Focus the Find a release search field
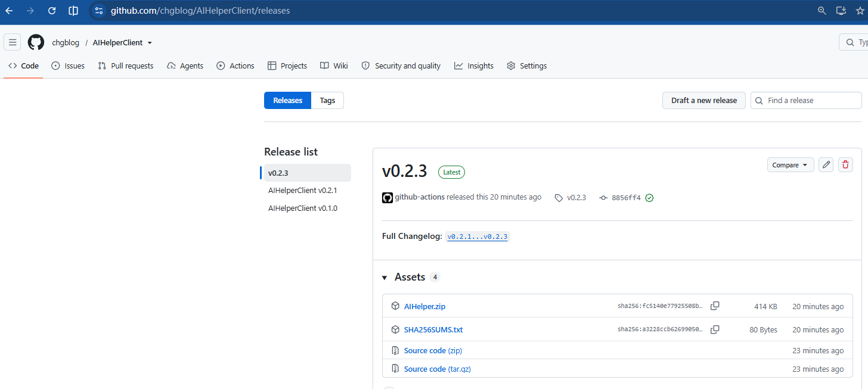Screen dimensions: 868x389 click(806, 101)
